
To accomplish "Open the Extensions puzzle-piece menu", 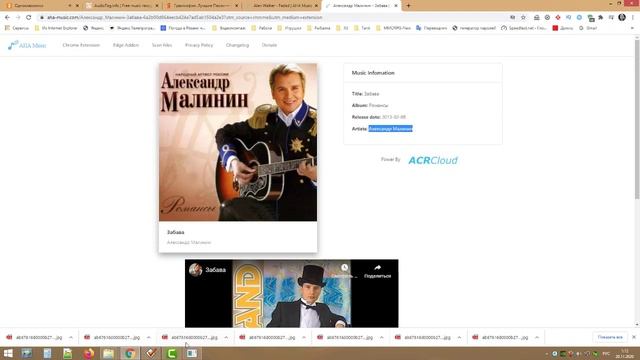I will 601,18.
